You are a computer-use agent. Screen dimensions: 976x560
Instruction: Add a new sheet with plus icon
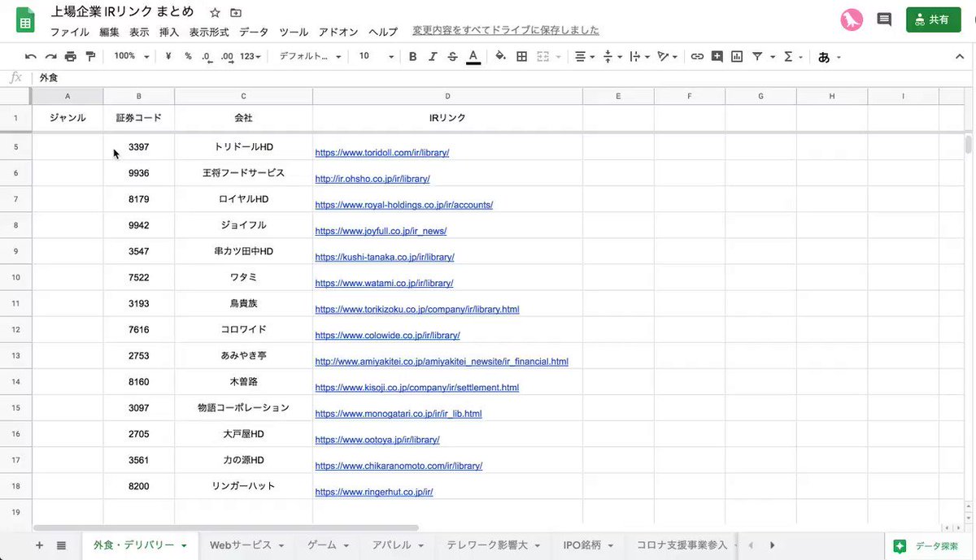click(39, 545)
